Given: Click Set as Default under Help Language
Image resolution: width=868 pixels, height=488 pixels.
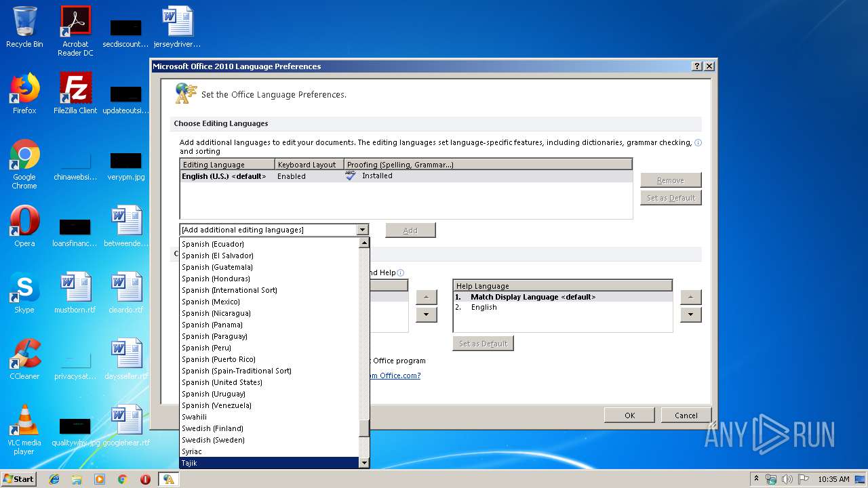Looking at the screenshot, I should (483, 344).
